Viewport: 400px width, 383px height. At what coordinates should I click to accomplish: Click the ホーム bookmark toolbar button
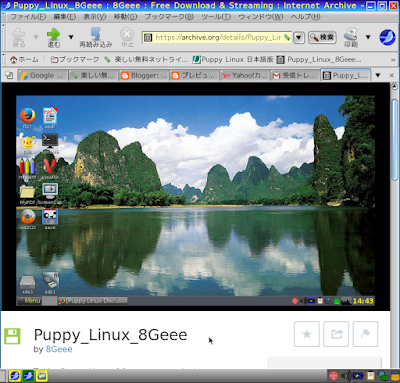[x=24, y=60]
